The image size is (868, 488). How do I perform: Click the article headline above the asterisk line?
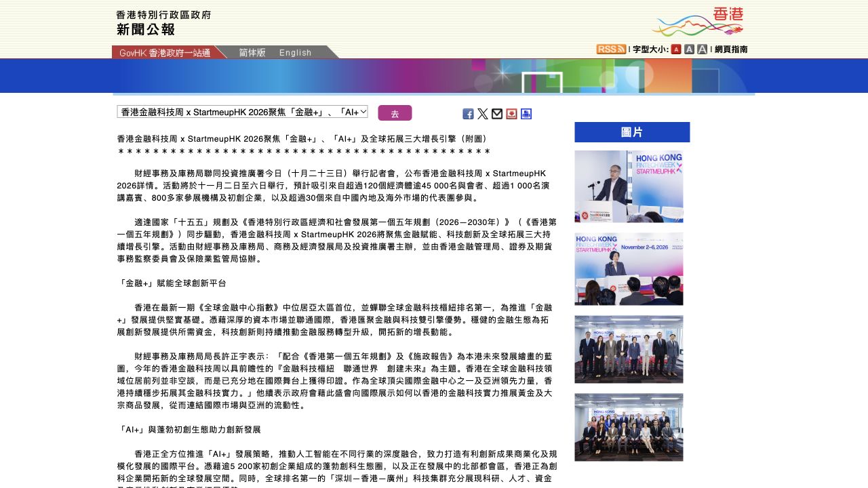click(x=302, y=138)
